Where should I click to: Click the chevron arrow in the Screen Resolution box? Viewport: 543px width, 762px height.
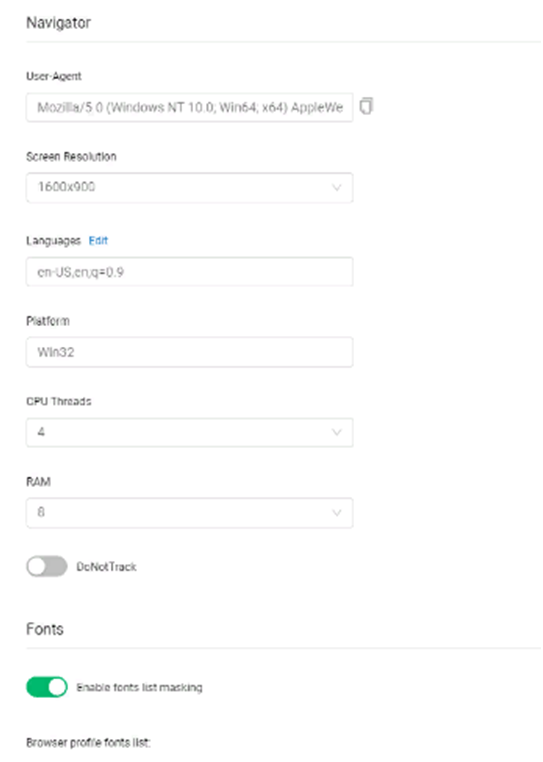(x=336, y=188)
